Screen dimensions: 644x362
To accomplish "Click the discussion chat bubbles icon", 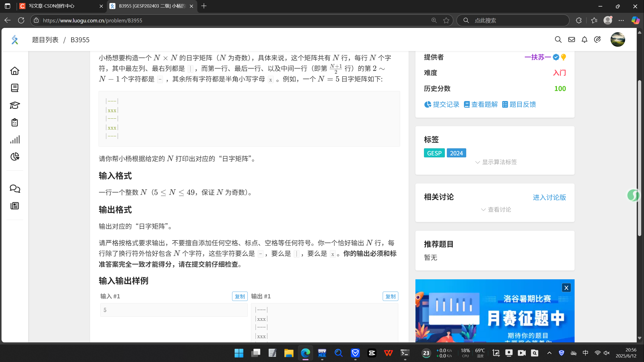I will (15, 189).
